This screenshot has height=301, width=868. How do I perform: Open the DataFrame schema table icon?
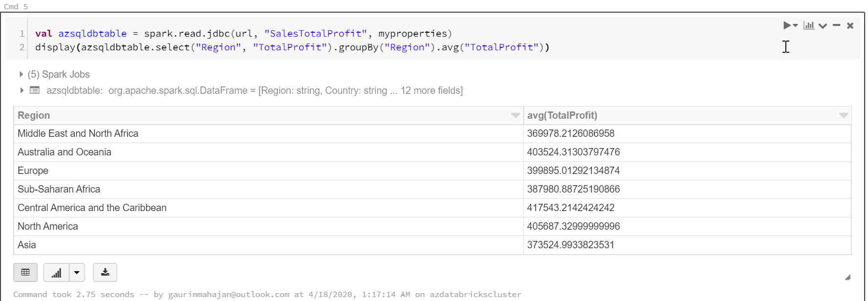(35, 90)
